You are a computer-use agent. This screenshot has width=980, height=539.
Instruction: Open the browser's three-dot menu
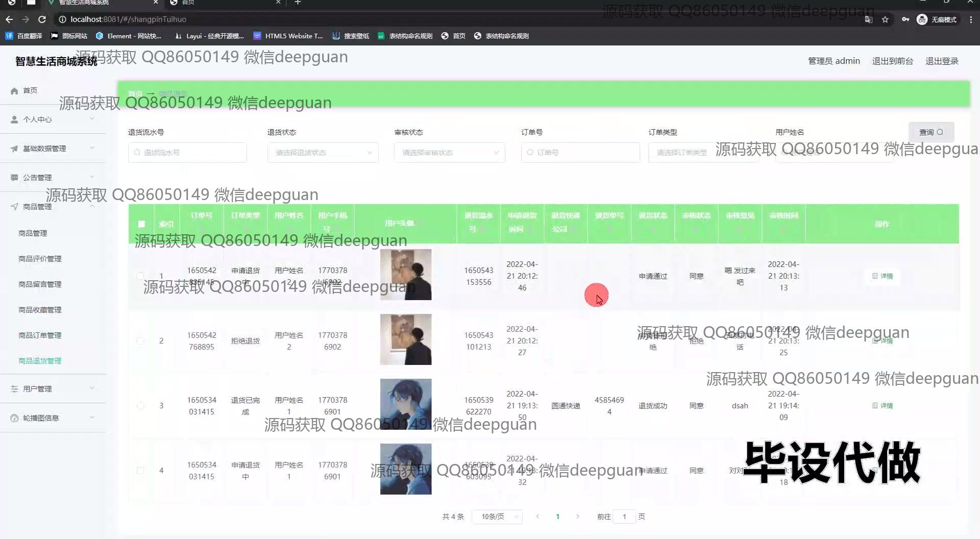971,19
